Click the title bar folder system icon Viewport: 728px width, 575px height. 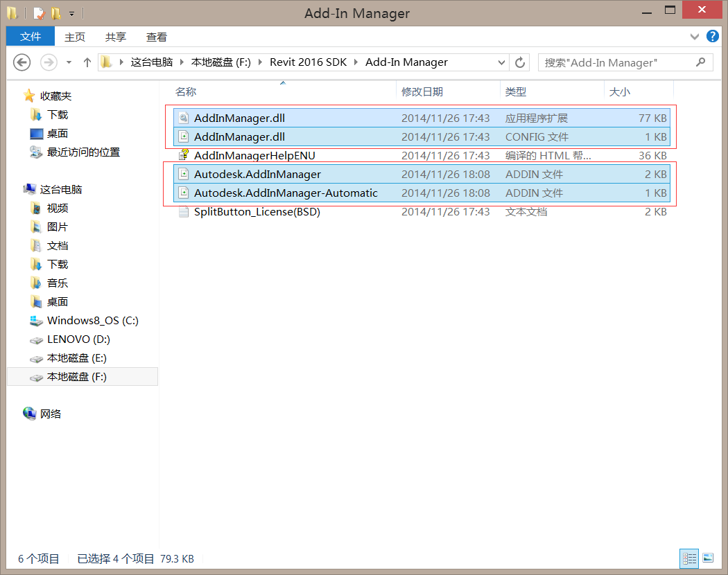(12, 13)
